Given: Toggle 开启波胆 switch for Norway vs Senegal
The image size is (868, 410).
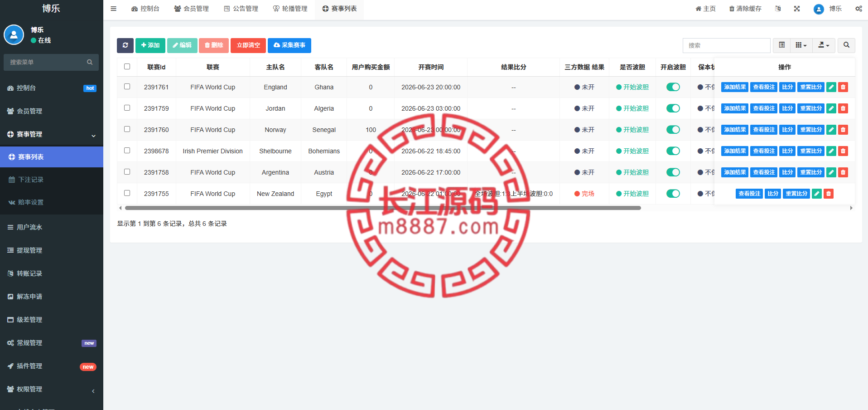Looking at the screenshot, I should (673, 130).
